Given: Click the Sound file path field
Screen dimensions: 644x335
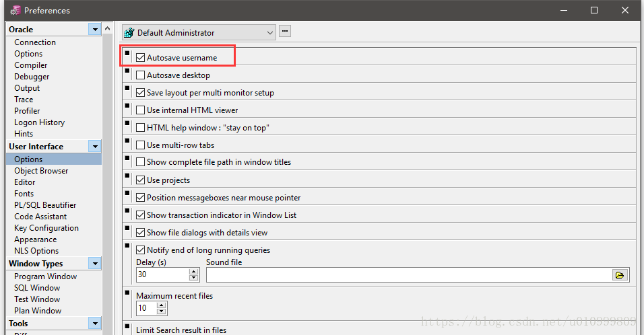Looking at the screenshot, I should coord(409,274).
